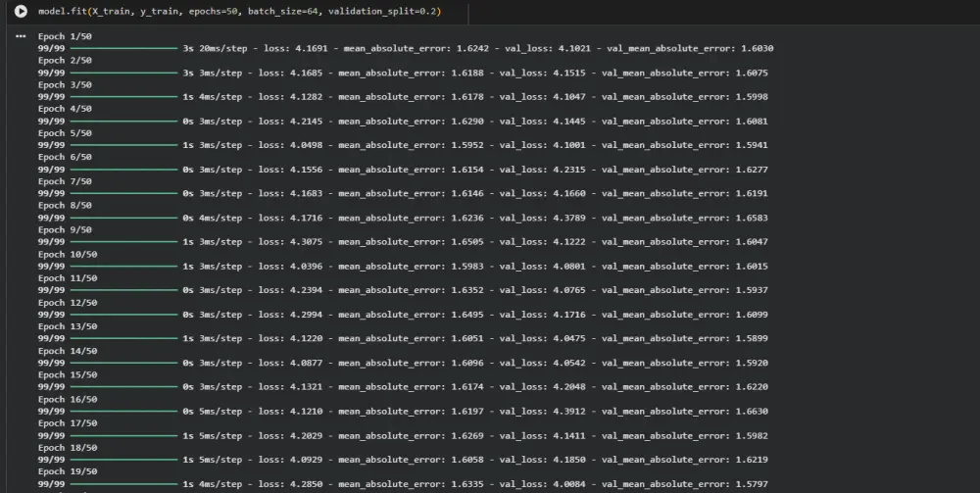
Task: Select the 'Epoch 16/50' label
Action: click(x=68, y=399)
